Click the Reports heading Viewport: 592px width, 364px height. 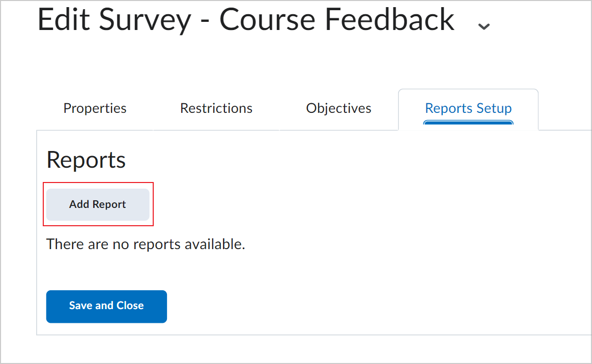tap(86, 160)
